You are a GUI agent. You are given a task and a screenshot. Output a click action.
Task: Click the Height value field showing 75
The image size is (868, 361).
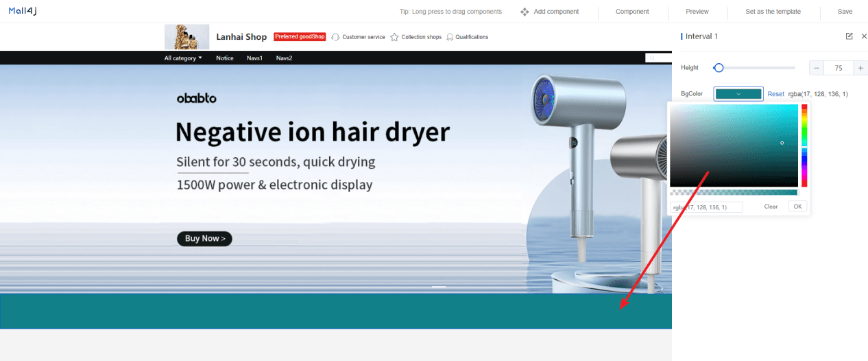tap(839, 68)
